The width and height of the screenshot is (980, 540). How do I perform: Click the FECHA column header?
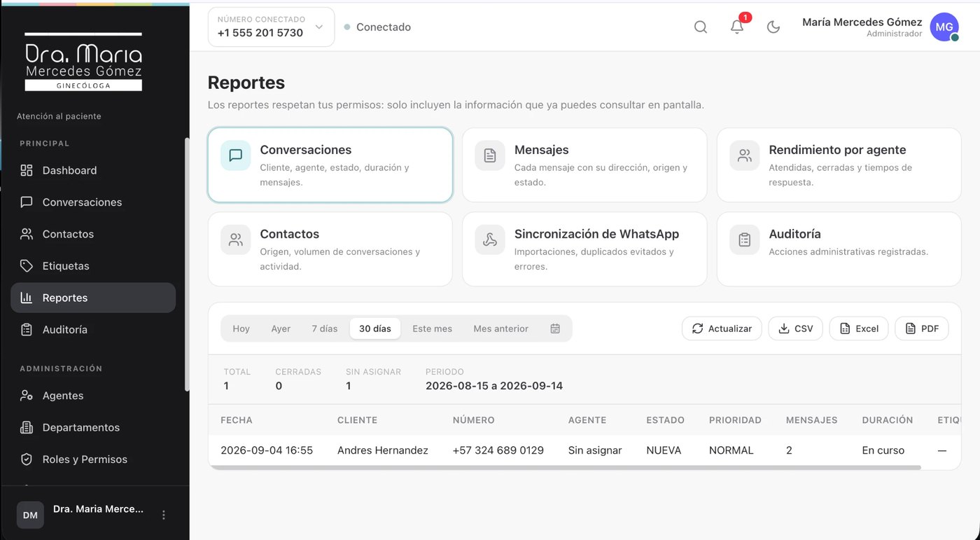237,420
